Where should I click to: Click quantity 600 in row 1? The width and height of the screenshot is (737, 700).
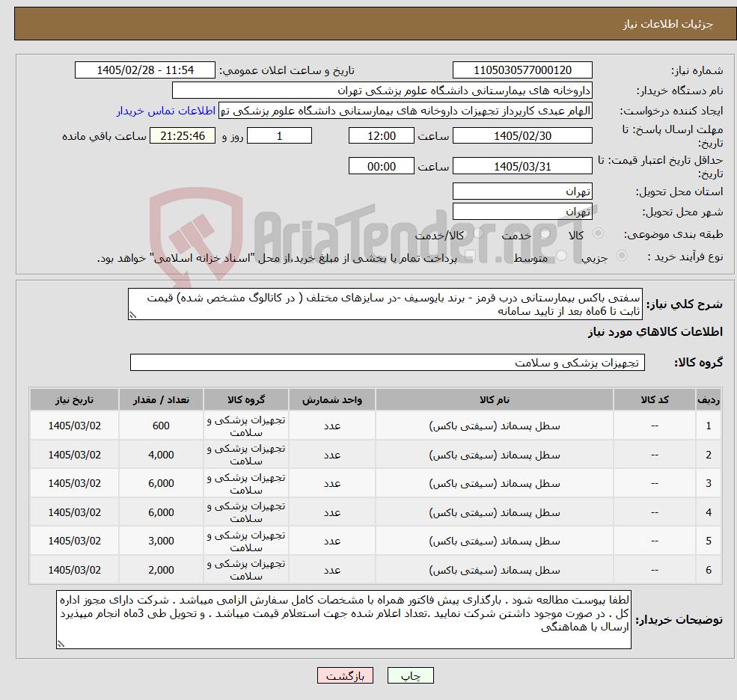[x=161, y=426]
